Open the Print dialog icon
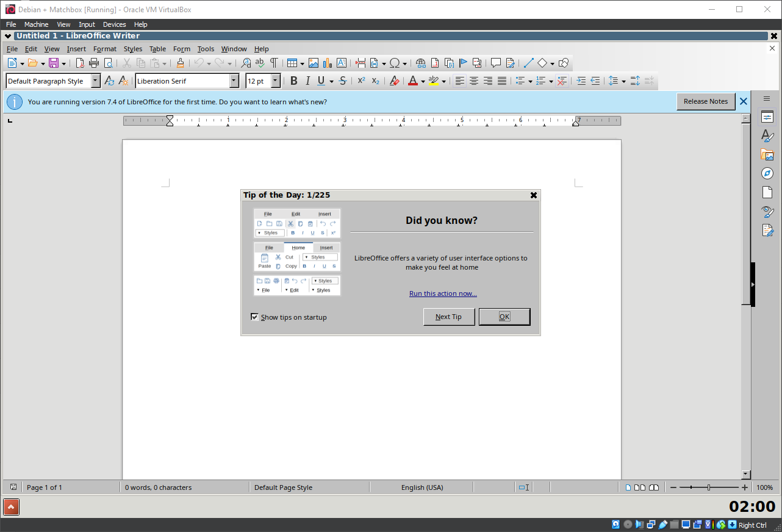Viewport: 782px width, 532px height. pos(95,62)
